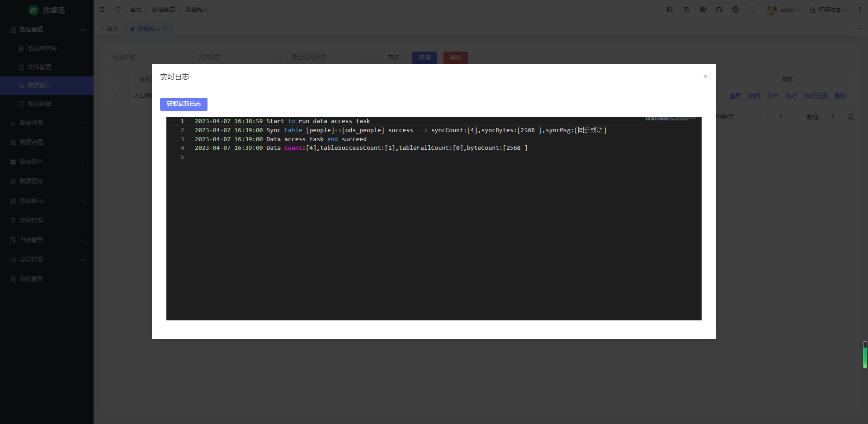Collapse 数据集成 sidebar menu
Viewport: 868px width, 424px height.
[47, 29]
